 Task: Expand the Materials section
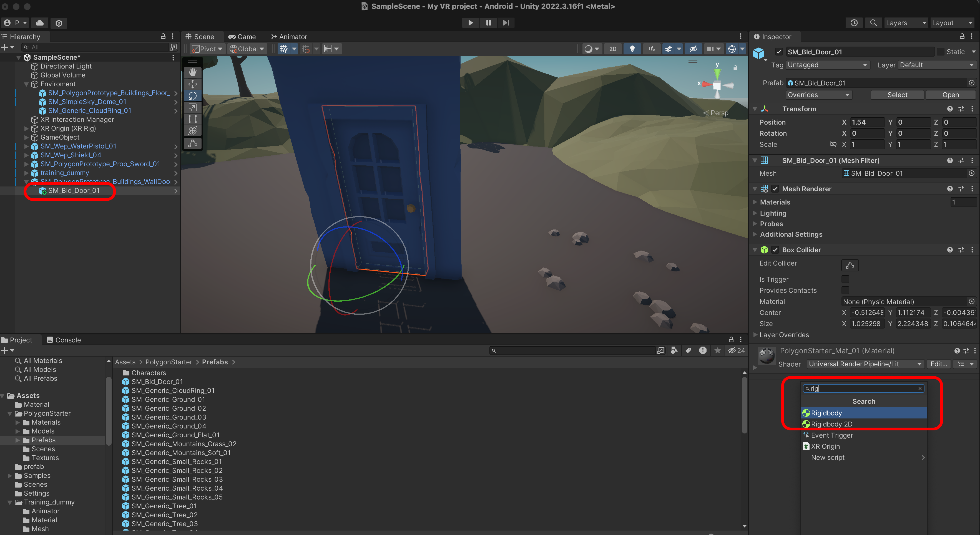pyautogui.click(x=775, y=202)
